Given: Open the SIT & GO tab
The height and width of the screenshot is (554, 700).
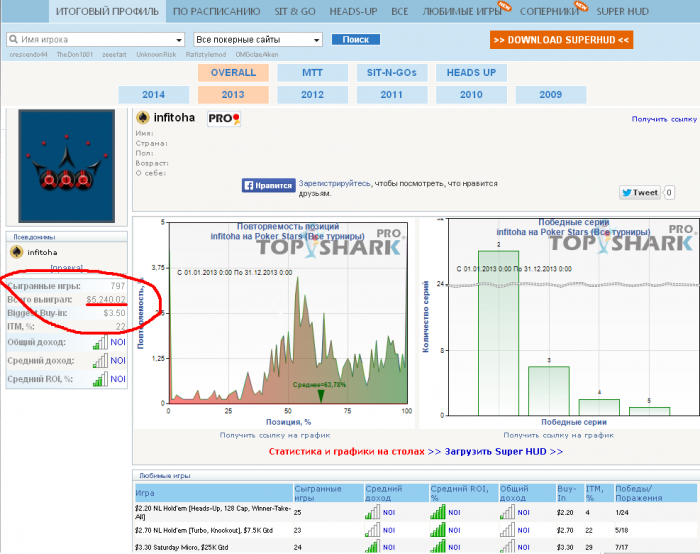Looking at the screenshot, I should [295, 11].
